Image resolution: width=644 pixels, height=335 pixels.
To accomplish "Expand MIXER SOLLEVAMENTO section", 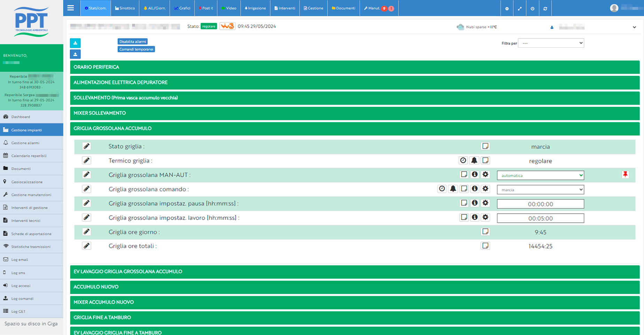I will 355,113.
